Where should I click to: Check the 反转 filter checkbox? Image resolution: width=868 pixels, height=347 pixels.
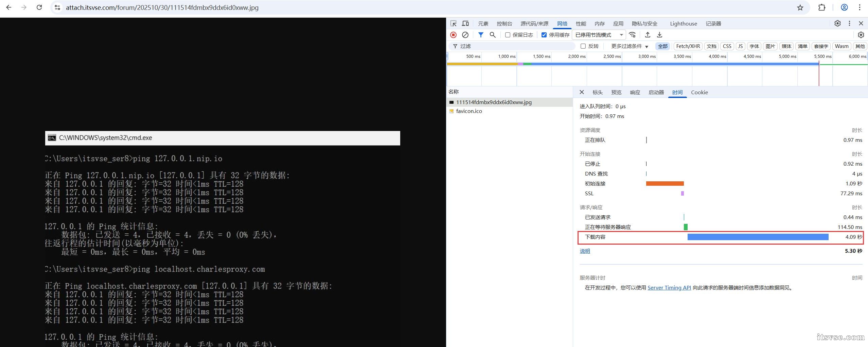point(583,46)
